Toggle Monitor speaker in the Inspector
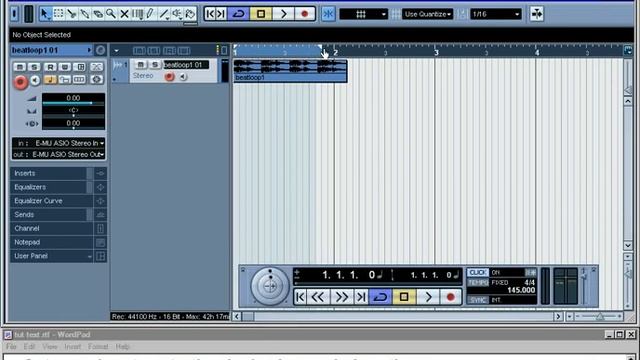Image resolution: width=640 pixels, height=360 pixels. (x=35, y=80)
